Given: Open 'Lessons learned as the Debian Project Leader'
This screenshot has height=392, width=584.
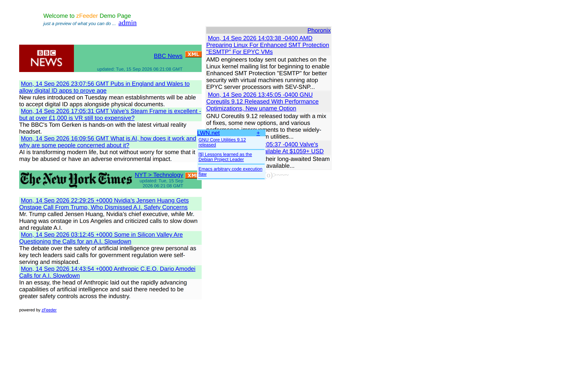Looking at the screenshot, I should click(225, 157).
